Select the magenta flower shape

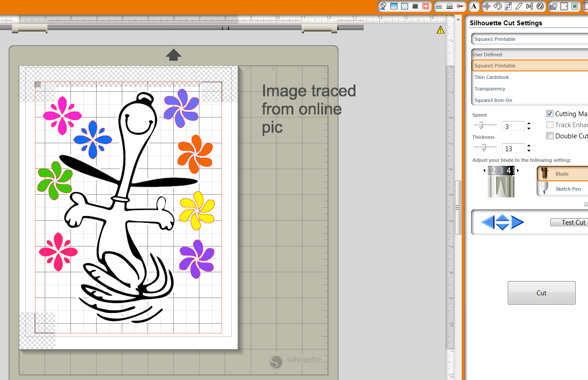62,116
